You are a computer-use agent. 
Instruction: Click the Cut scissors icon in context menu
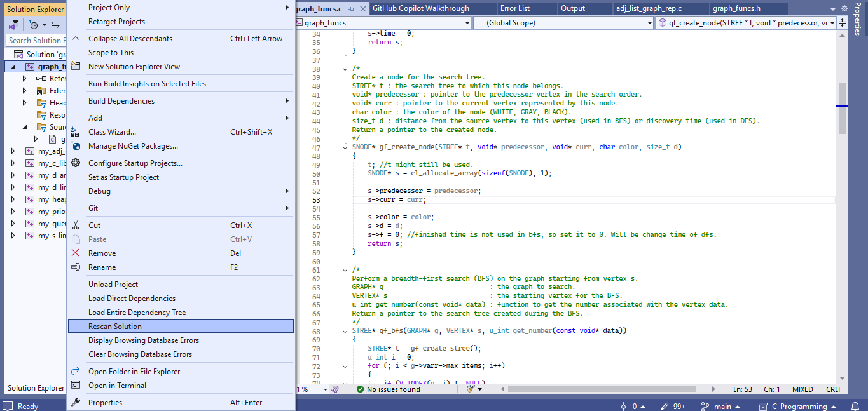coord(76,226)
